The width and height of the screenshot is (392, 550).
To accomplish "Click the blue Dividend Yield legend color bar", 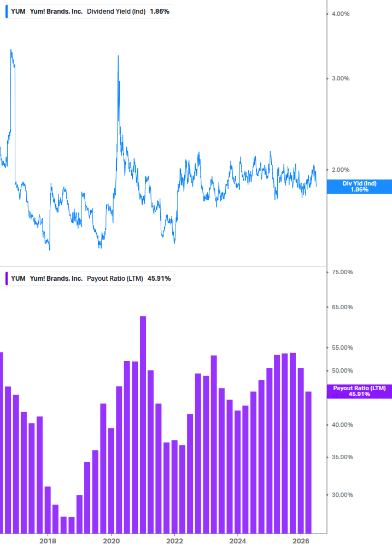I will pyautogui.click(x=7, y=11).
